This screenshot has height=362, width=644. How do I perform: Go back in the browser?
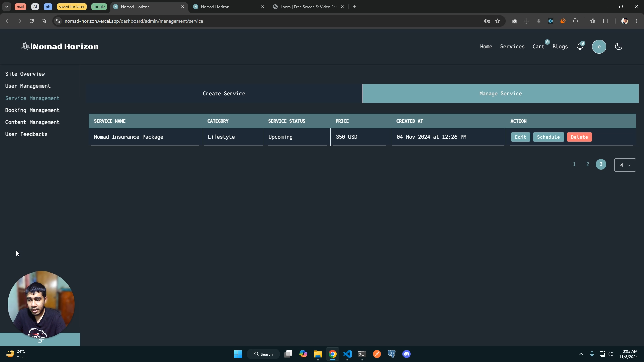coord(7,21)
